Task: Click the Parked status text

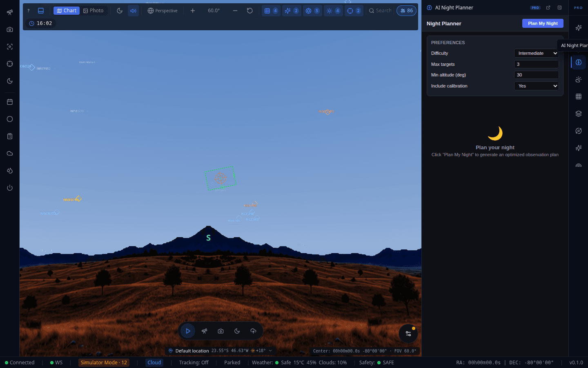Action: pyautogui.click(x=232, y=363)
